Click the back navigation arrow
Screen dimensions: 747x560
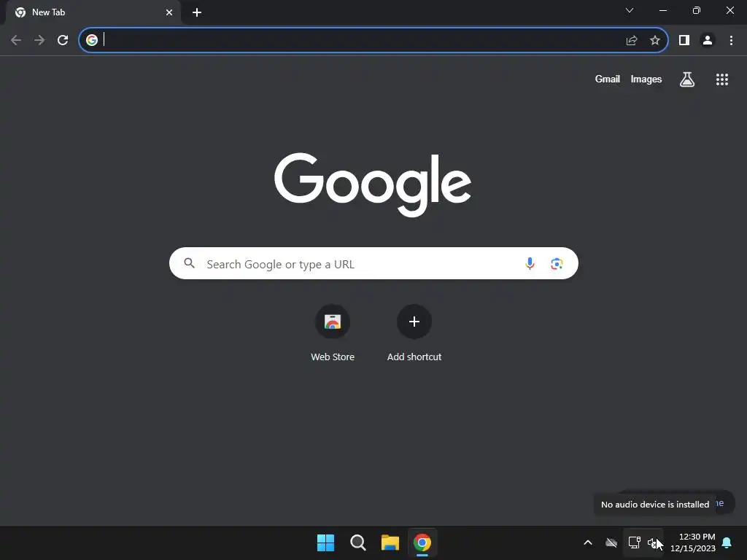pos(16,41)
